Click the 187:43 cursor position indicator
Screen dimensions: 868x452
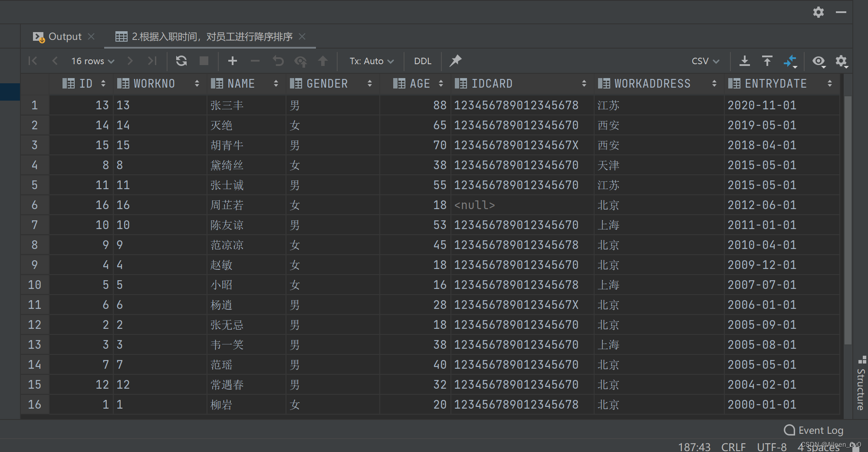pos(694,447)
